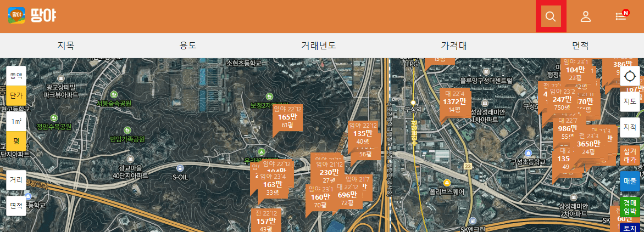Screen dimensions: 644x232
Task: Click the 삼성래미안 1차아파트 icon
Action: point(485,102)
